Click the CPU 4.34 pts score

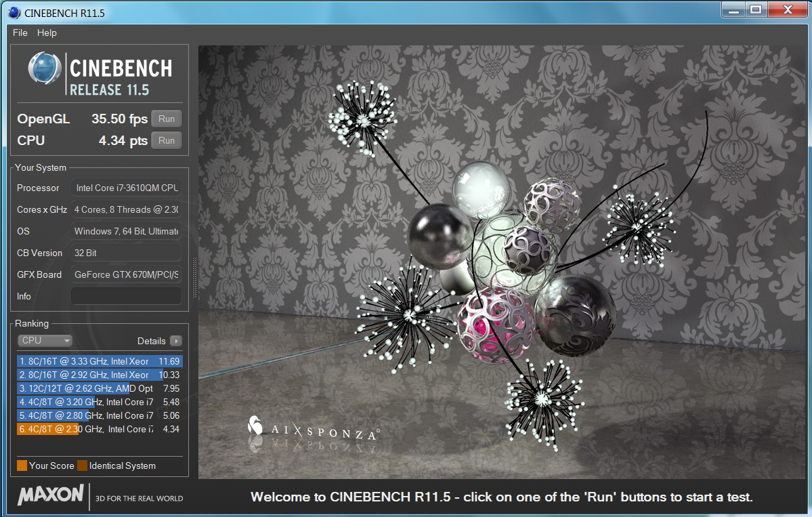coord(123,140)
